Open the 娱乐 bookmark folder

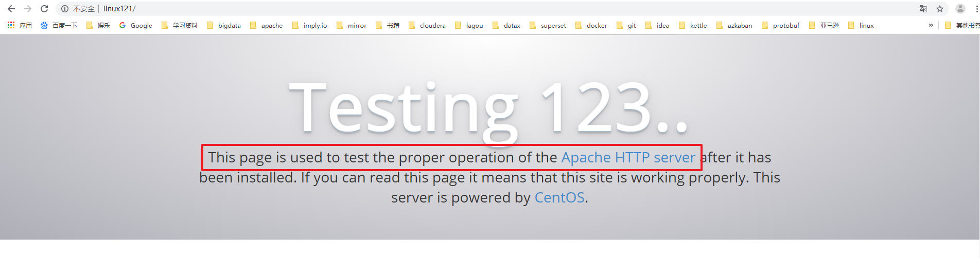tap(98, 25)
